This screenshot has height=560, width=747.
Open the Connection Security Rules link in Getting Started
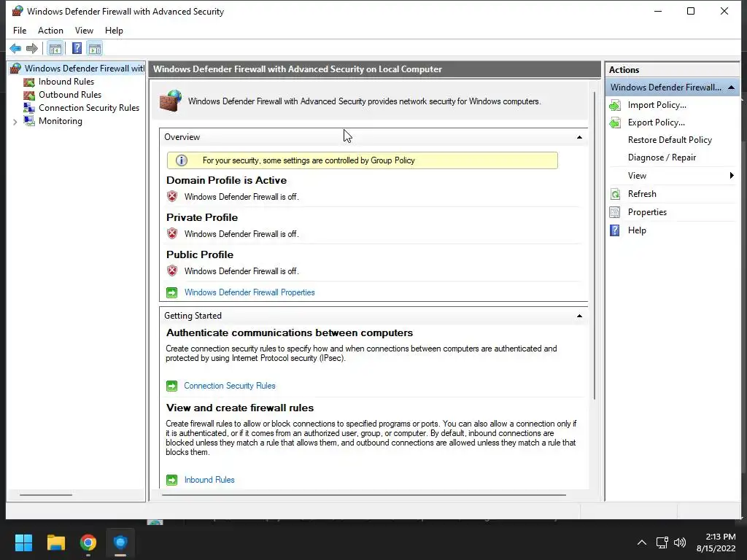230,386
